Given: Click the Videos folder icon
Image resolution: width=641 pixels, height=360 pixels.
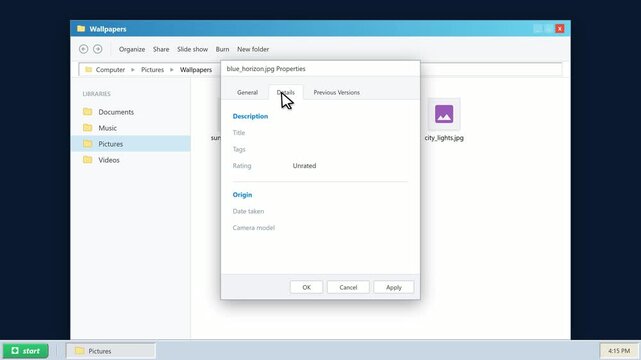Looking at the screenshot, I should pyautogui.click(x=87, y=159).
